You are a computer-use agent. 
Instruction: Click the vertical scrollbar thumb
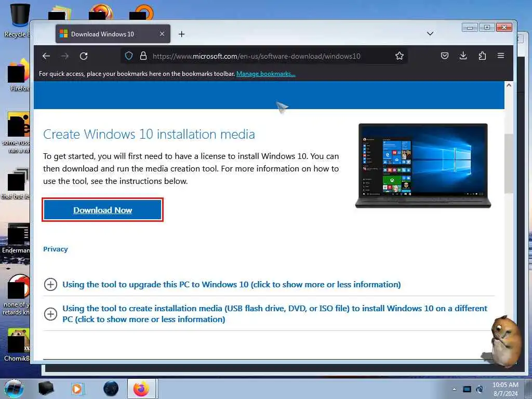click(509, 164)
